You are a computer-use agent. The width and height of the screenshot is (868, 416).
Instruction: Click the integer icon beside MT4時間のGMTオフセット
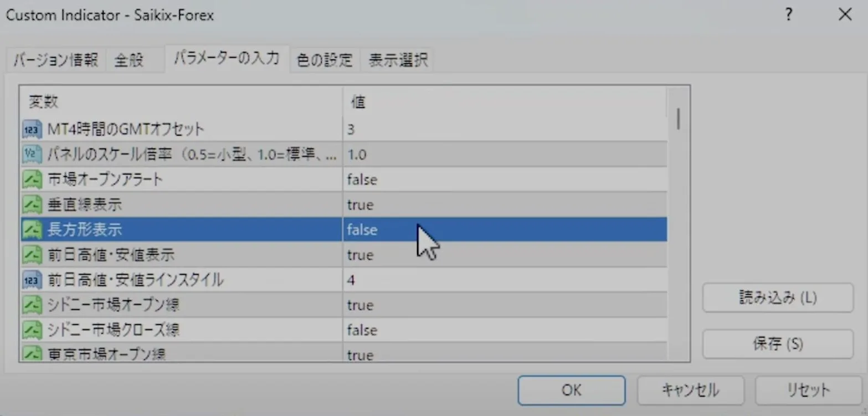click(32, 130)
